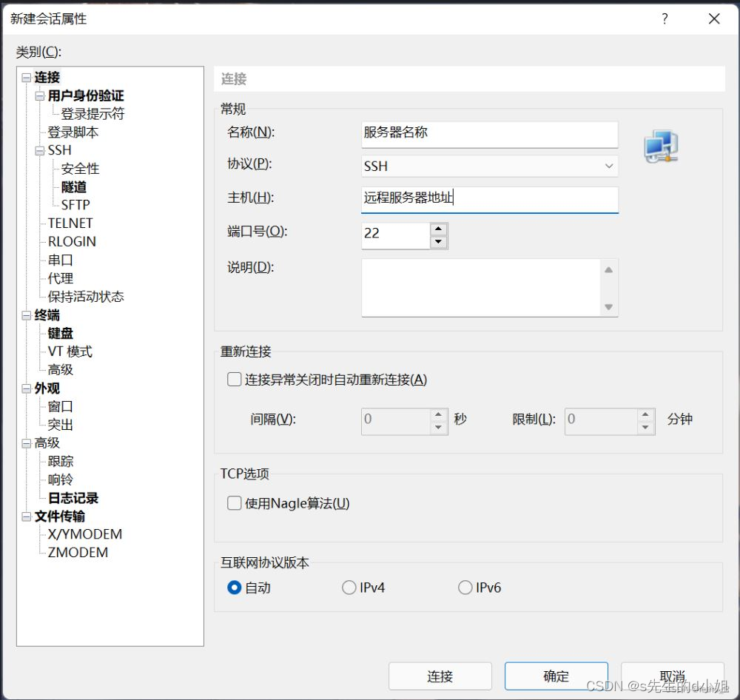
Task: Select 日志记录 in the tree
Action: pyautogui.click(x=73, y=498)
